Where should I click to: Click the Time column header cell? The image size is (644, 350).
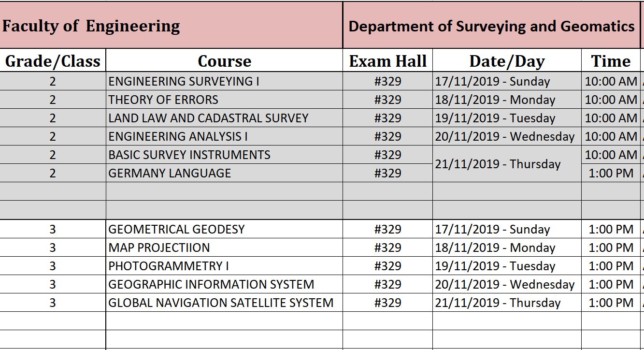pyautogui.click(x=611, y=61)
